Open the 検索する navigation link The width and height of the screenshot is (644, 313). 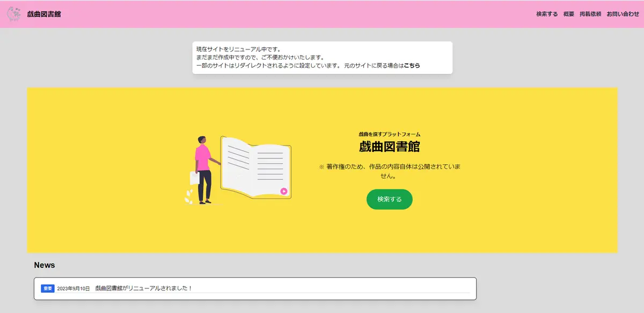[547, 14]
